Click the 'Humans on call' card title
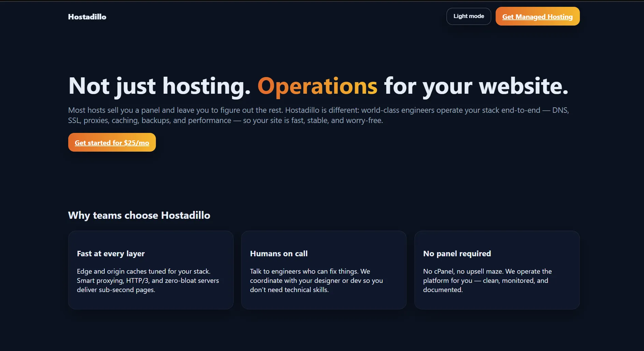 tap(279, 254)
